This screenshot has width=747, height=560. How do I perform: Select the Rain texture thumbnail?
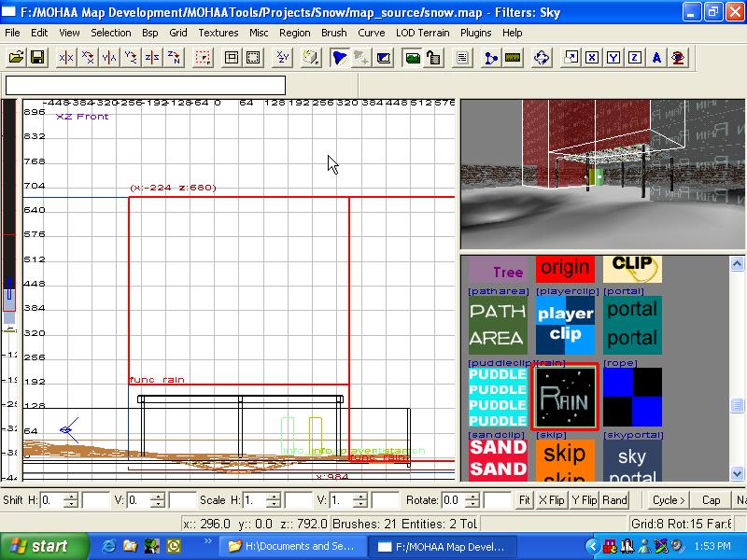[x=565, y=399]
